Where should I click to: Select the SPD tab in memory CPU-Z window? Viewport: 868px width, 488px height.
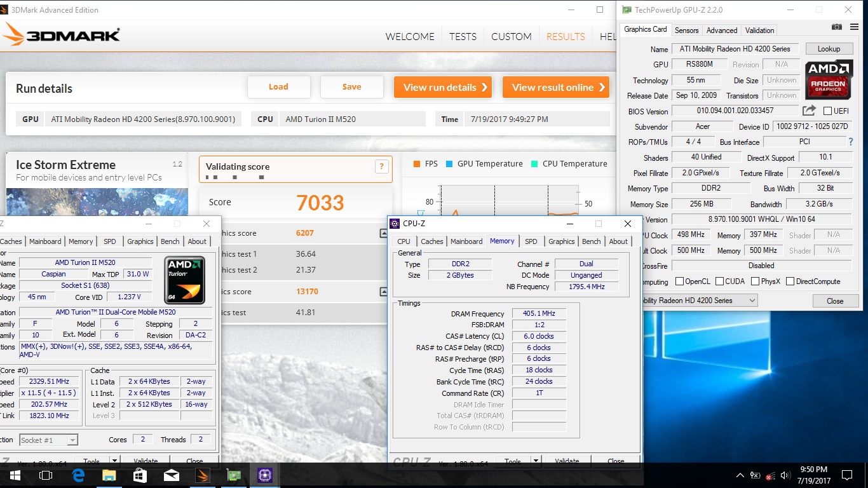tap(531, 241)
